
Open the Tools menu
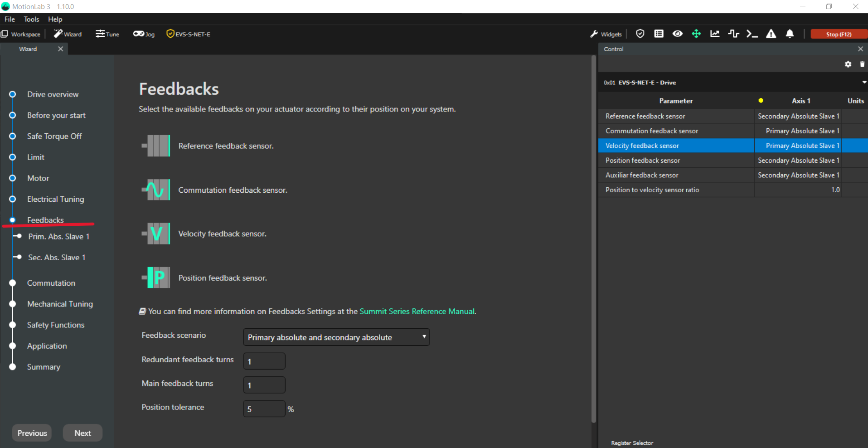pos(31,19)
